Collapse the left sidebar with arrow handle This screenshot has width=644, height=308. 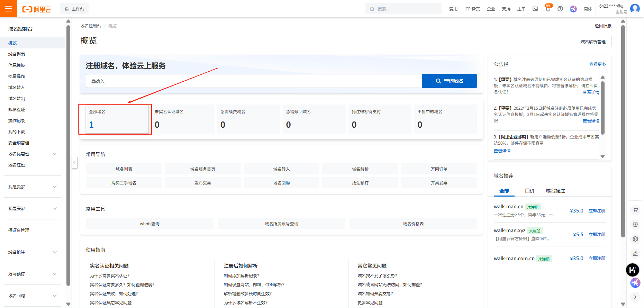(x=75, y=162)
